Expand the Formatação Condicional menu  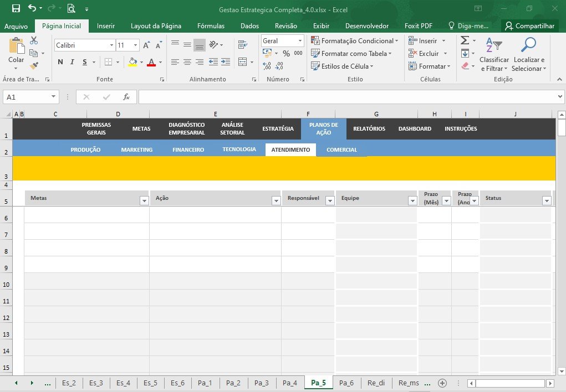point(355,41)
